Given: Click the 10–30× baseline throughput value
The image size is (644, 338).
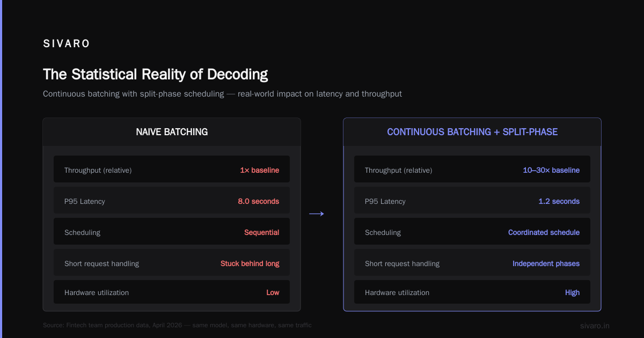Looking at the screenshot, I should click(x=551, y=170).
